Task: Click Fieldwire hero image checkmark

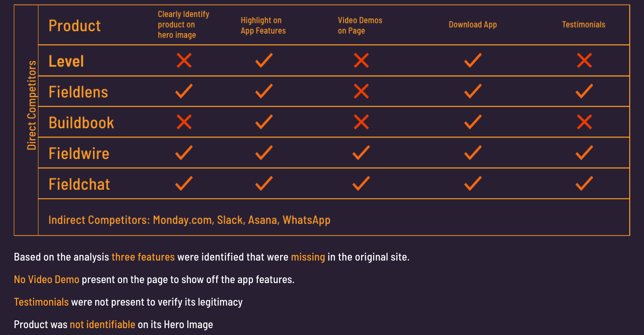Action: [x=184, y=153]
